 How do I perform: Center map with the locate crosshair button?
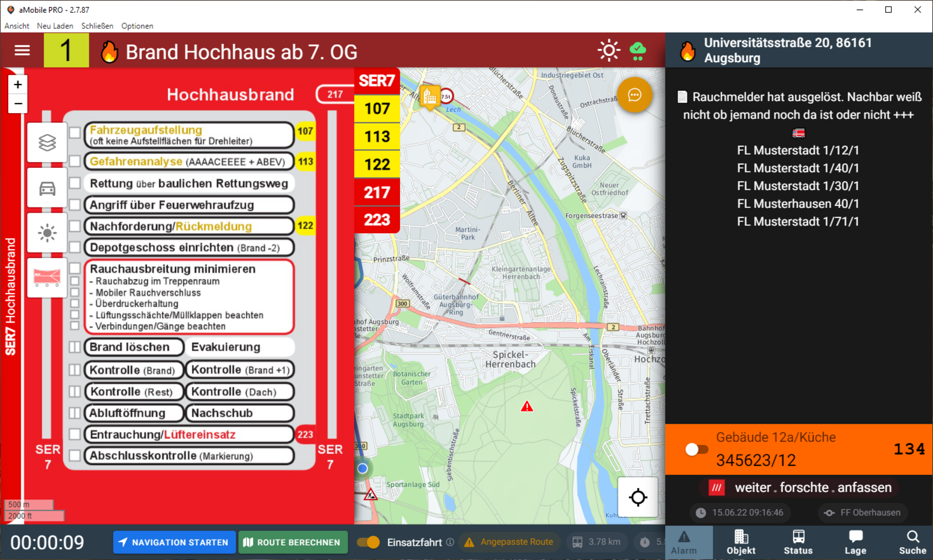click(638, 497)
